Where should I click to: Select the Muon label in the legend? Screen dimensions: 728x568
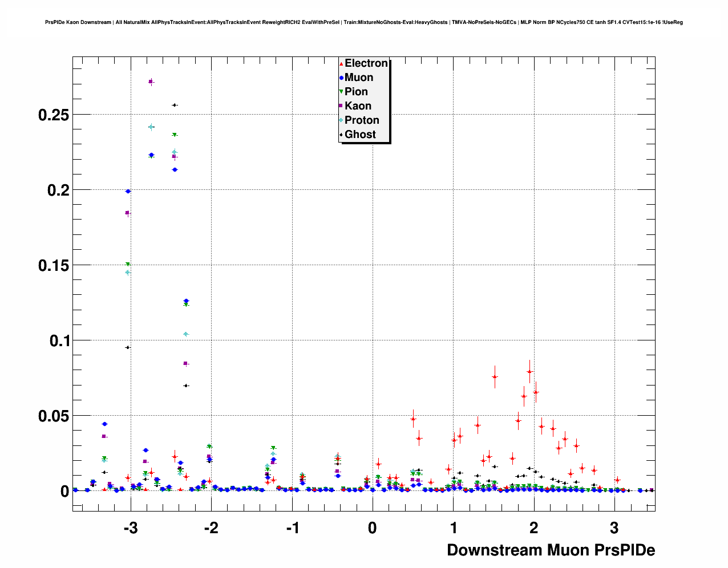click(x=359, y=78)
